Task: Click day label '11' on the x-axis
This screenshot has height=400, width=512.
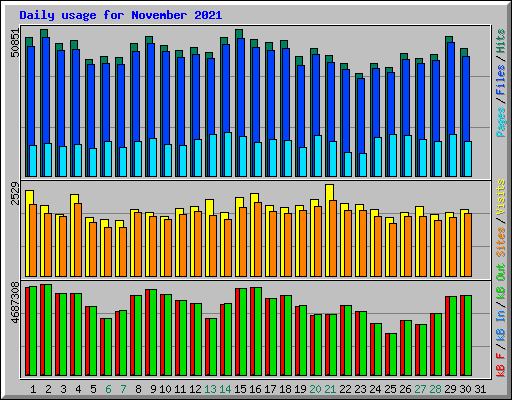Action: coord(180,389)
